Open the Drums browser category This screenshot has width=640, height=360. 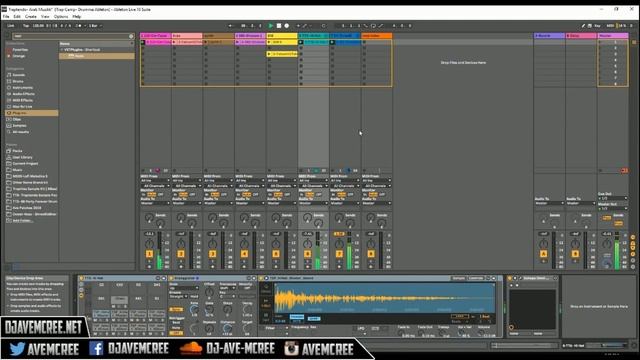[18, 81]
